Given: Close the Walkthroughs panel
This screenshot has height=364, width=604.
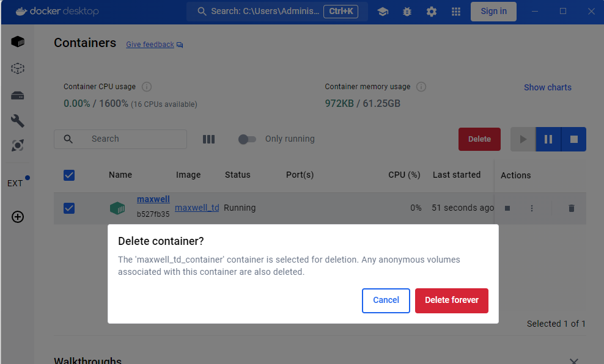Looking at the screenshot, I should tap(574, 361).
